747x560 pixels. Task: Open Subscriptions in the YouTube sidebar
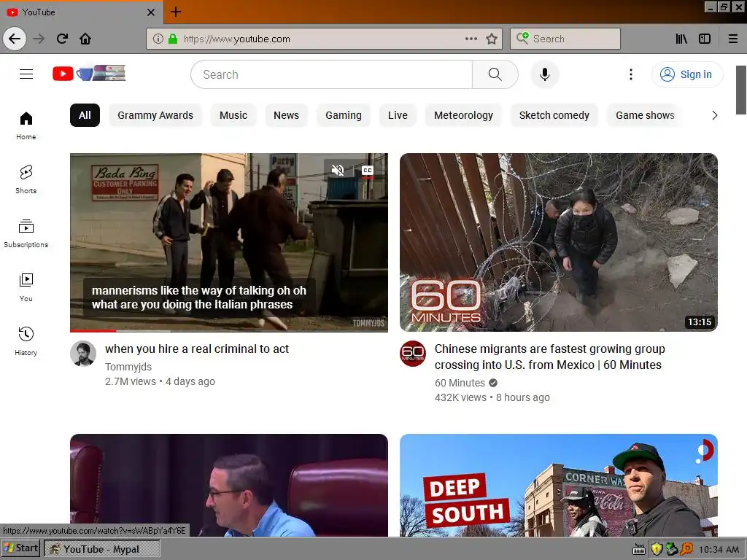26,233
